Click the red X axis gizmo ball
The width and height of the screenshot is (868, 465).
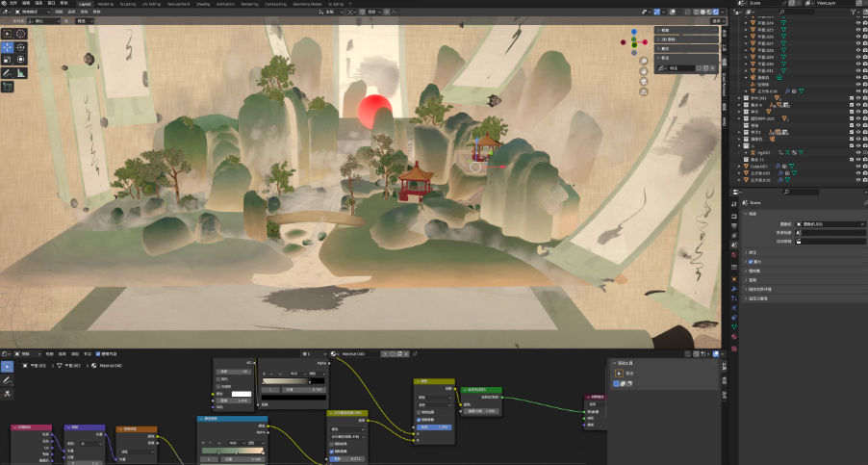coord(647,42)
